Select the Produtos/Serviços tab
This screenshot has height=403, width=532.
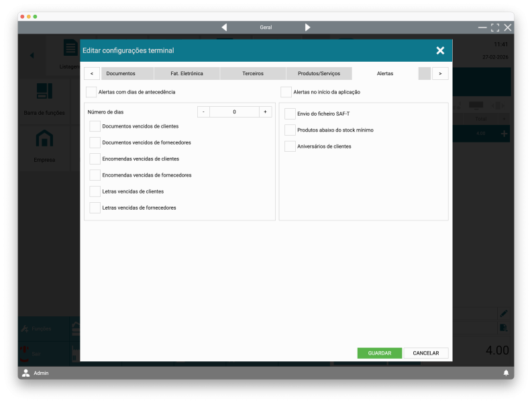pyautogui.click(x=319, y=73)
